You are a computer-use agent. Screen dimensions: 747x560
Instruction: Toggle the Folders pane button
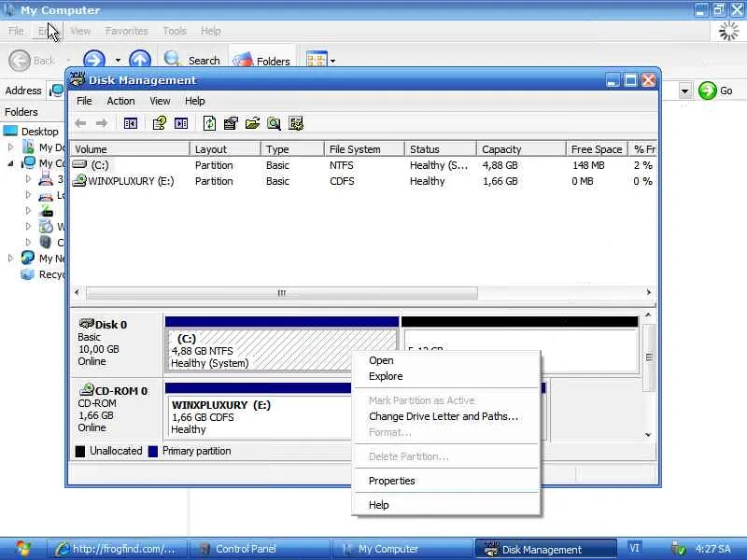tap(261, 61)
